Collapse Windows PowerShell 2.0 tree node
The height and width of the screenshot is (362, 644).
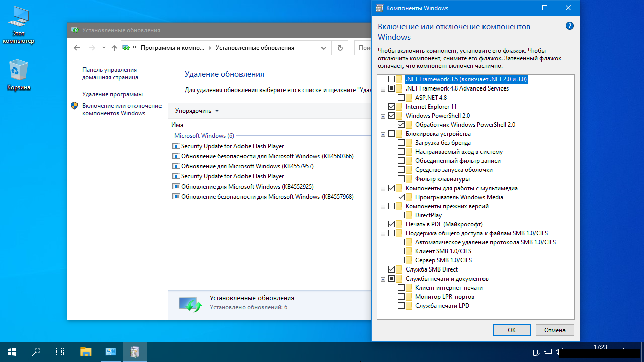383,116
